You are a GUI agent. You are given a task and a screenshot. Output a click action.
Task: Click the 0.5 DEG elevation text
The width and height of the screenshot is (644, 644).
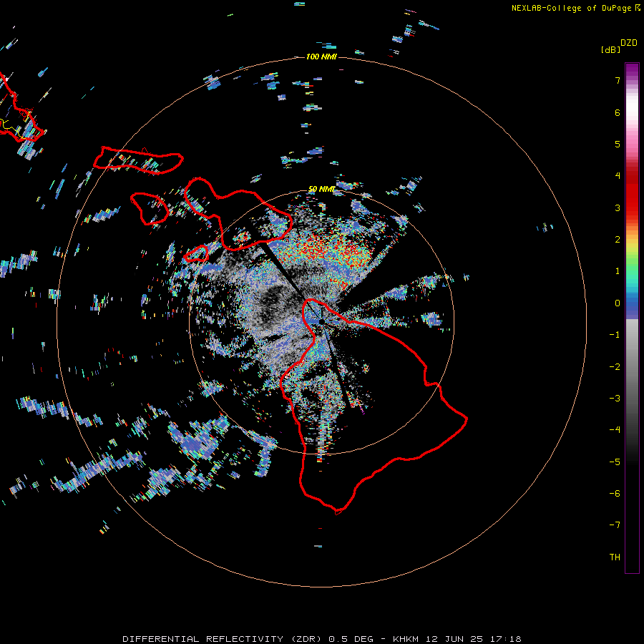(x=351, y=639)
